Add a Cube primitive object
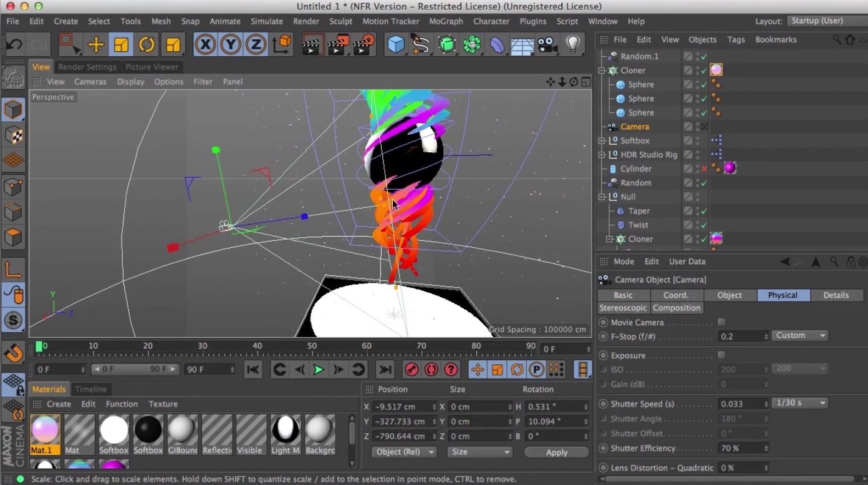The image size is (868, 485). point(396,45)
